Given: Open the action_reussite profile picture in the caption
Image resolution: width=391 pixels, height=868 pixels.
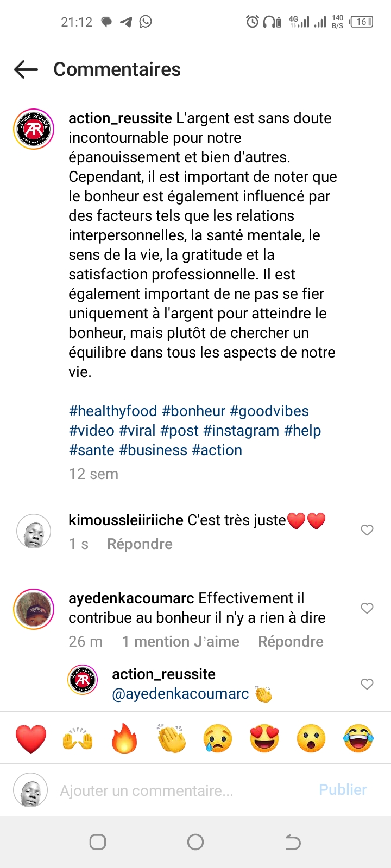Looking at the screenshot, I should tap(34, 129).
